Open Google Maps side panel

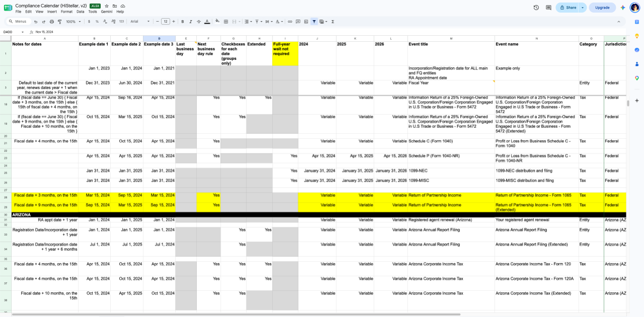click(637, 78)
